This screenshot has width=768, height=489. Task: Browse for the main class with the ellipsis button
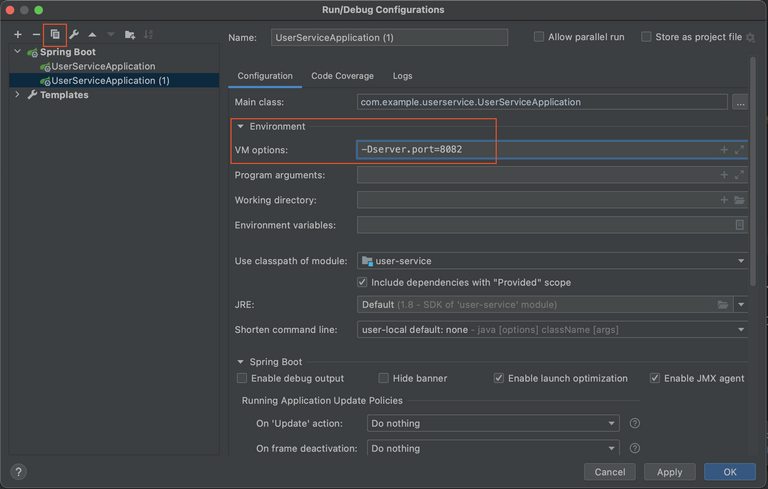point(740,102)
